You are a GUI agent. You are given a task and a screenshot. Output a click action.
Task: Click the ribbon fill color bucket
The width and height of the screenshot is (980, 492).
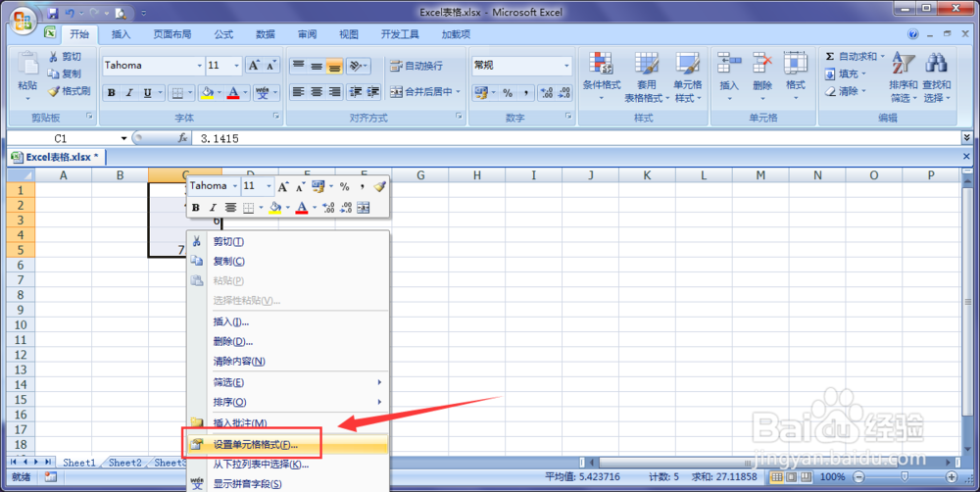tap(206, 93)
